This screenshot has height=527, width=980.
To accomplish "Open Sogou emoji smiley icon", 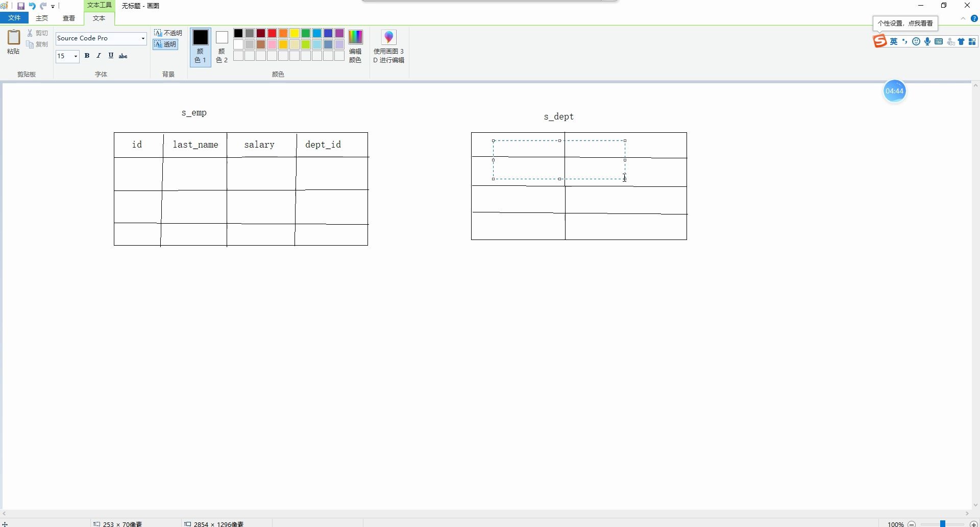I will point(916,42).
